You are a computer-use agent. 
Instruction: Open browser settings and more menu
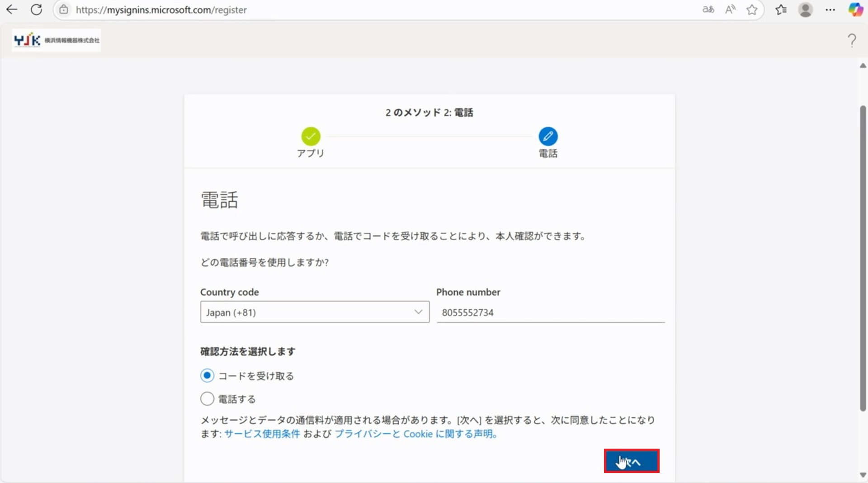coord(830,9)
